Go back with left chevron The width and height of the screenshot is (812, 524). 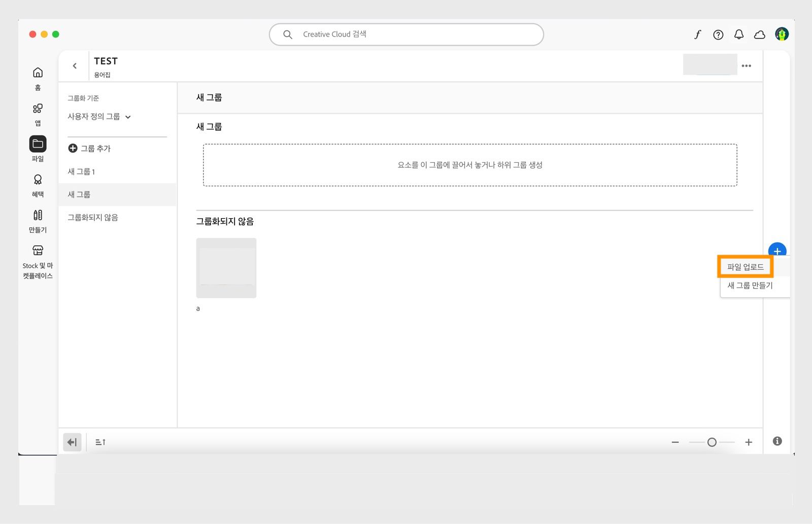pos(75,66)
